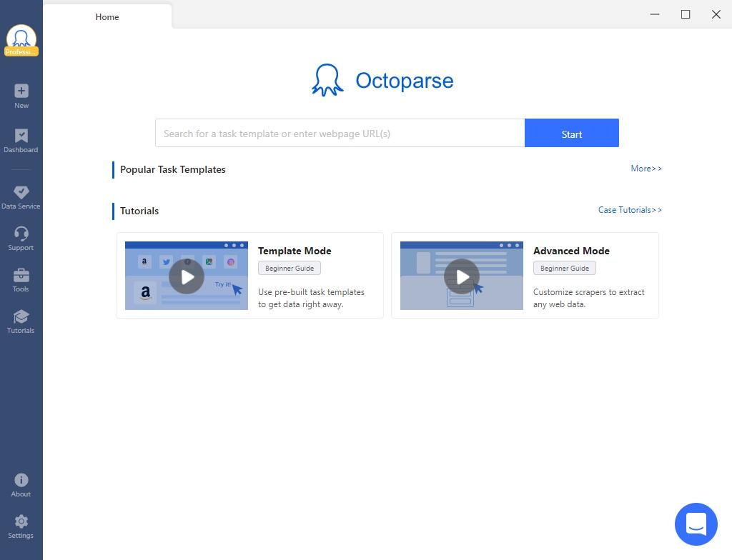Open Support headset icon
The width and height of the screenshot is (732, 560).
[x=21, y=239]
